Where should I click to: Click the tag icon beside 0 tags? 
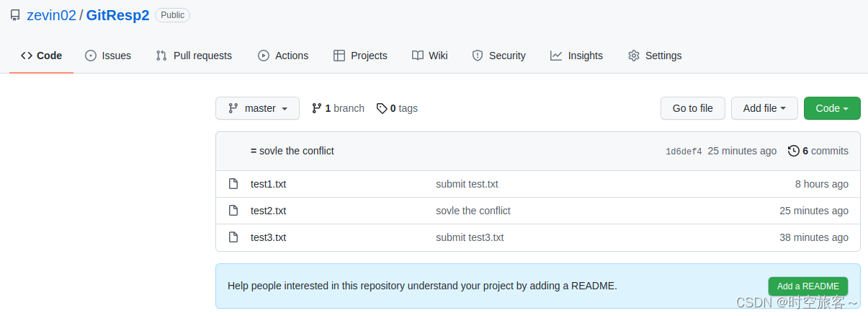(x=382, y=108)
